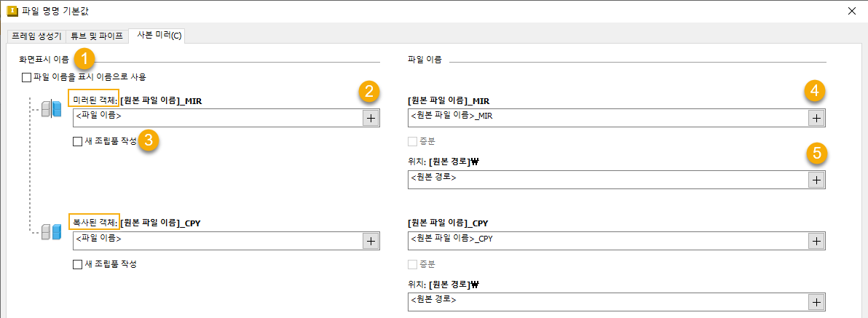Screen dimensions: 868x318
Task: Click the plus button for mirrored display name
Action: (371, 118)
